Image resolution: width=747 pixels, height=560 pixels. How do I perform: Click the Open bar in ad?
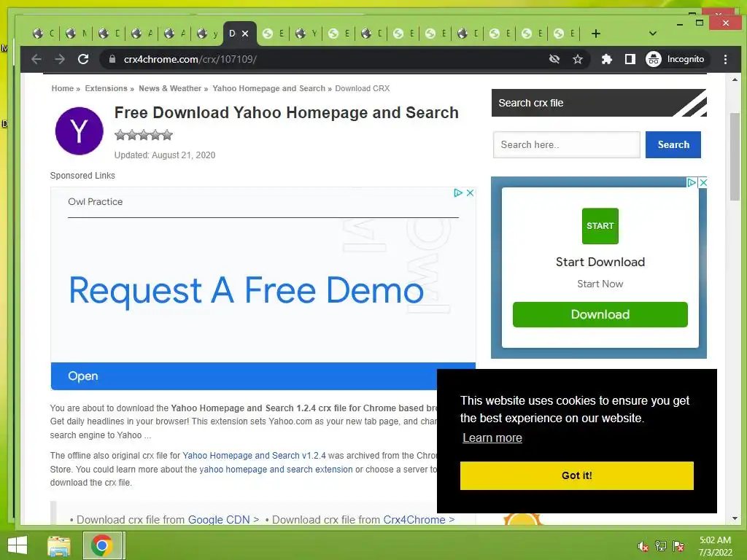coord(263,376)
